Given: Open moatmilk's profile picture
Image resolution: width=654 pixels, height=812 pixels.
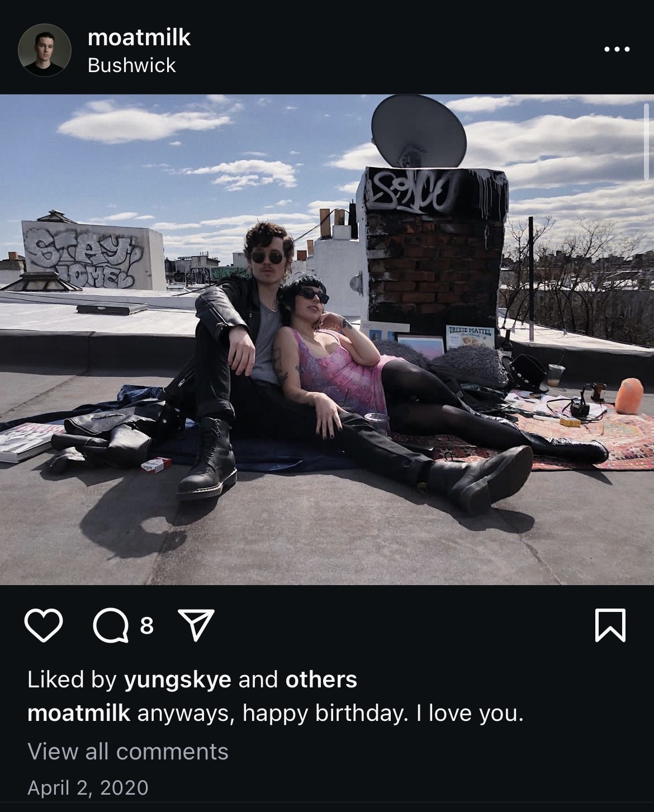Looking at the screenshot, I should [x=45, y=50].
